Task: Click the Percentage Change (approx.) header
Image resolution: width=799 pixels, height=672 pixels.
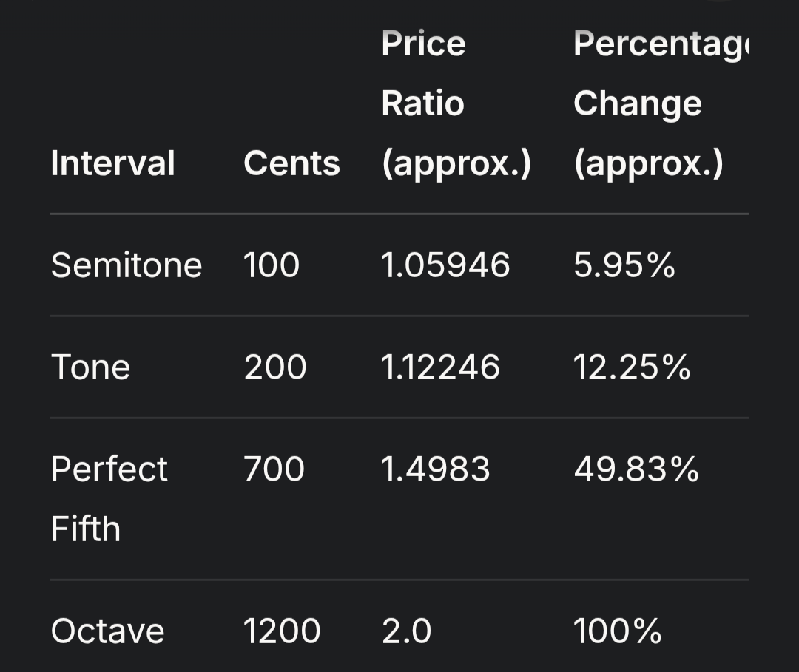Action: [x=661, y=103]
